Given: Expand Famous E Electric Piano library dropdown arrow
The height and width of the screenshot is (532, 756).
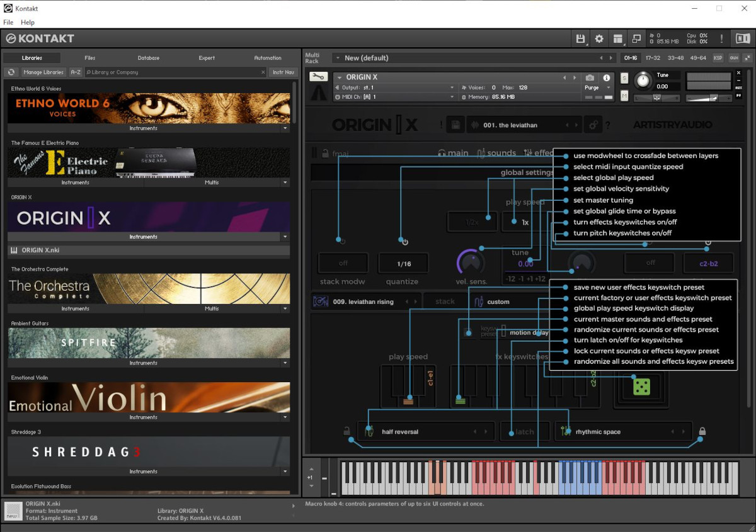Looking at the screenshot, I should tap(285, 183).
